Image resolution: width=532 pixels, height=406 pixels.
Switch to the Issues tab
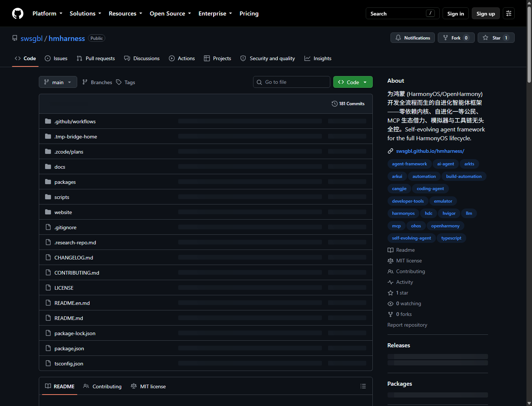tap(56, 58)
